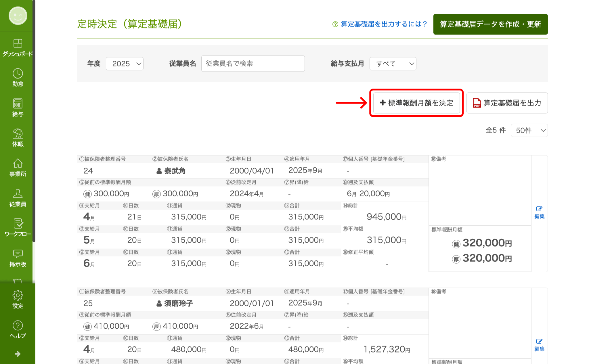The width and height of the screenshot is (589, 364).
Task: Open 事業所 house icon
Action: tap(18, 164)
